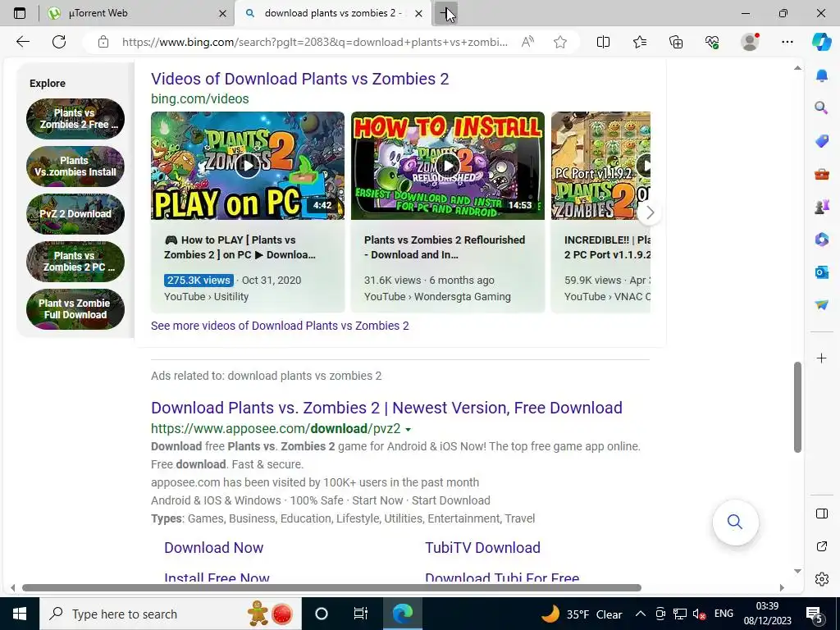Open Plants vs Zombies 2 Reflourished title

tap(445, 247)
